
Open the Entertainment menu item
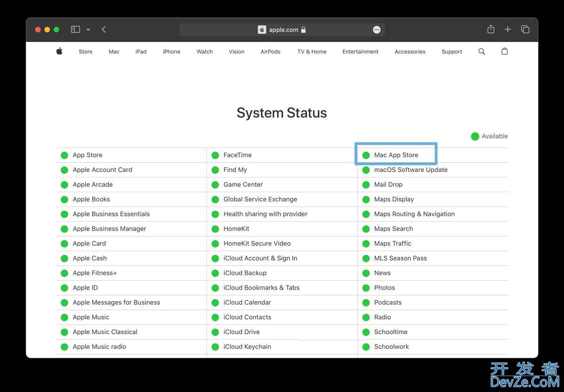[360, 52]
